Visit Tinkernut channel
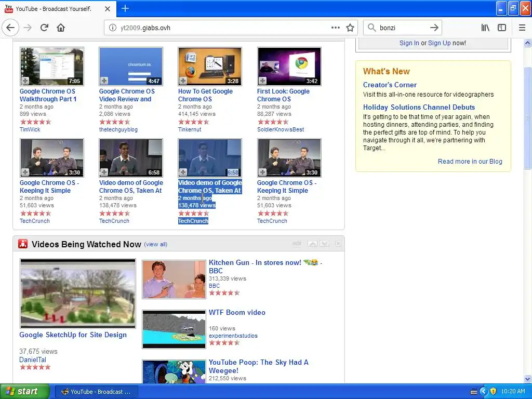The image size is (532, 399). click(190, 129)
